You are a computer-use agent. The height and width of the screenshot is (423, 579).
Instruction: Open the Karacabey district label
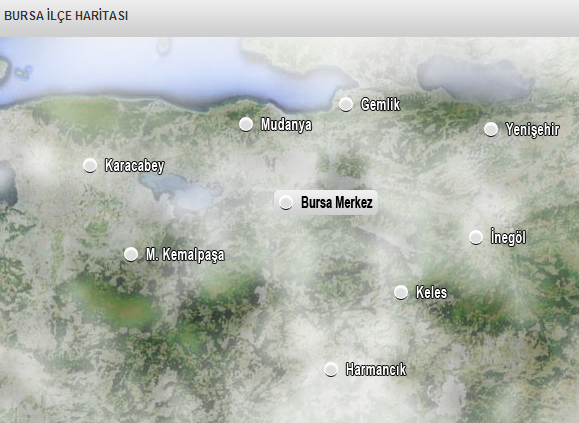tap(134, 166)
